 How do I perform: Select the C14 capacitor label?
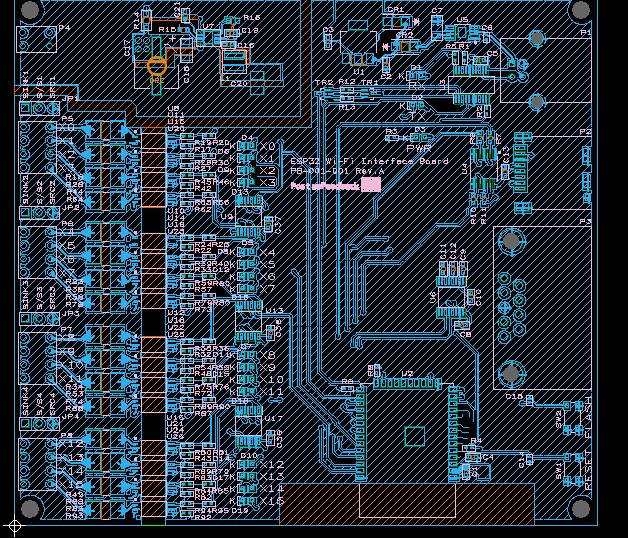(521, 459)
